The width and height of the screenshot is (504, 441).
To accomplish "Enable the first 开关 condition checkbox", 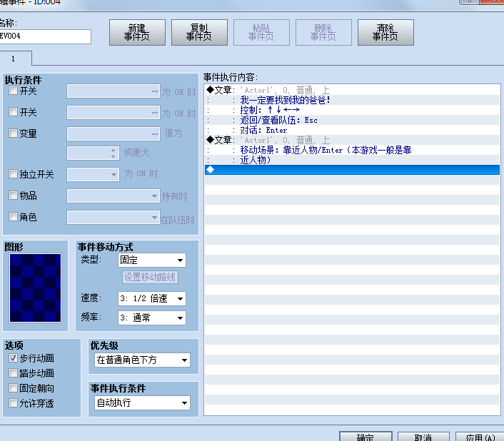I will coord(13,91).
